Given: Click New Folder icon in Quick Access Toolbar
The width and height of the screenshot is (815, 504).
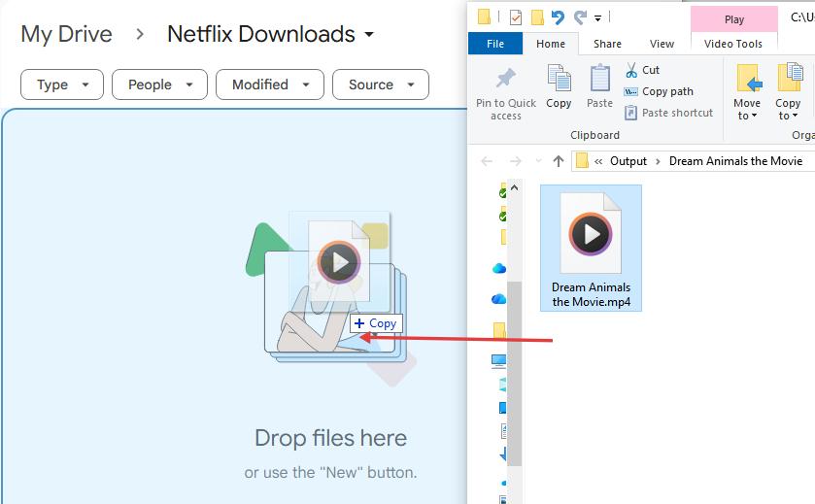Looking at the screenshot, I should (x=537, y=17).
